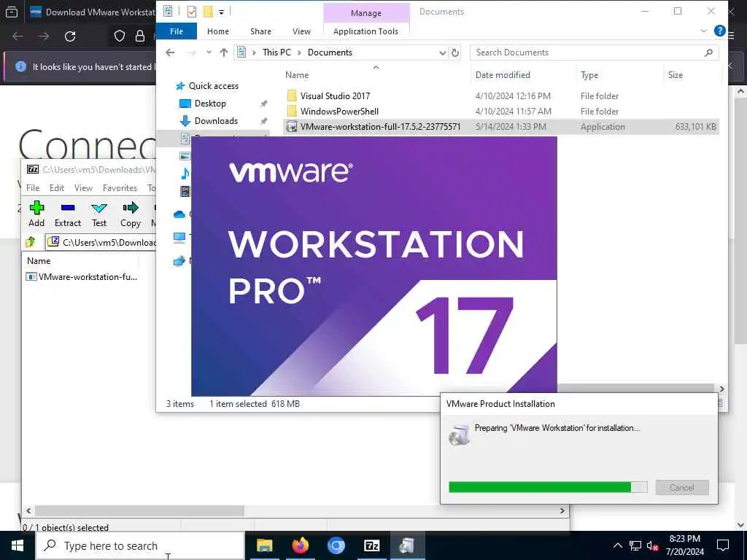Click Explorer up-one-level arrow
Viewport: 747px width, 560px height.
(x=223, y=52)
